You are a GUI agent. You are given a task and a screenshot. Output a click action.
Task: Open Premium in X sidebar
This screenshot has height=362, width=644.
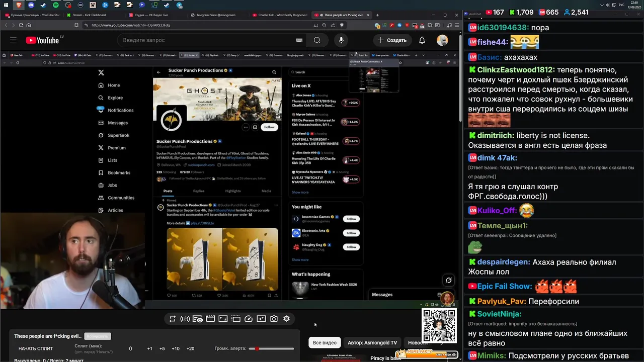(x=112, y=148)
